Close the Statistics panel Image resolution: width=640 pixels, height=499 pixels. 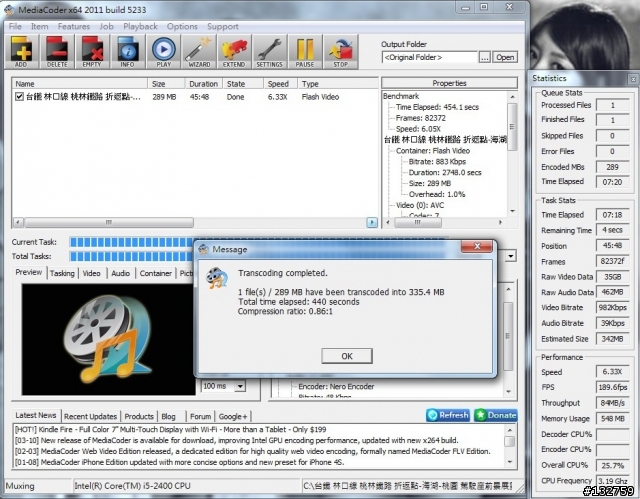(633, 79)
